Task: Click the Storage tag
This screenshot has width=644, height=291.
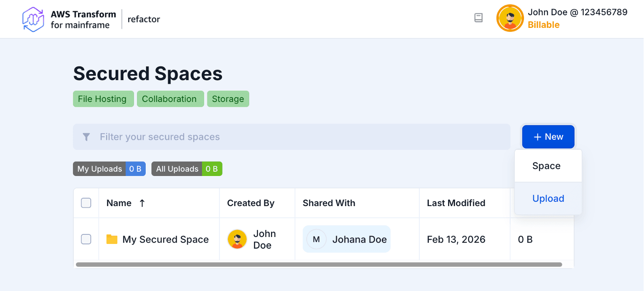Action: point(228,98)
